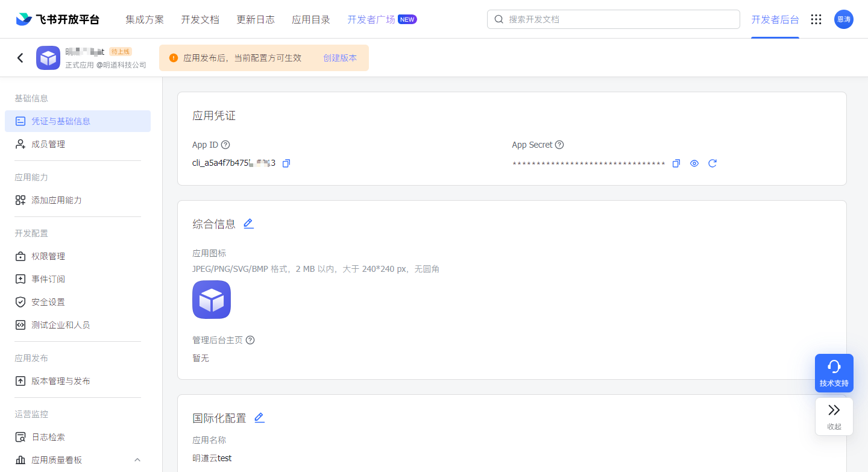Copy the App Secret

[x=676, y=163]
